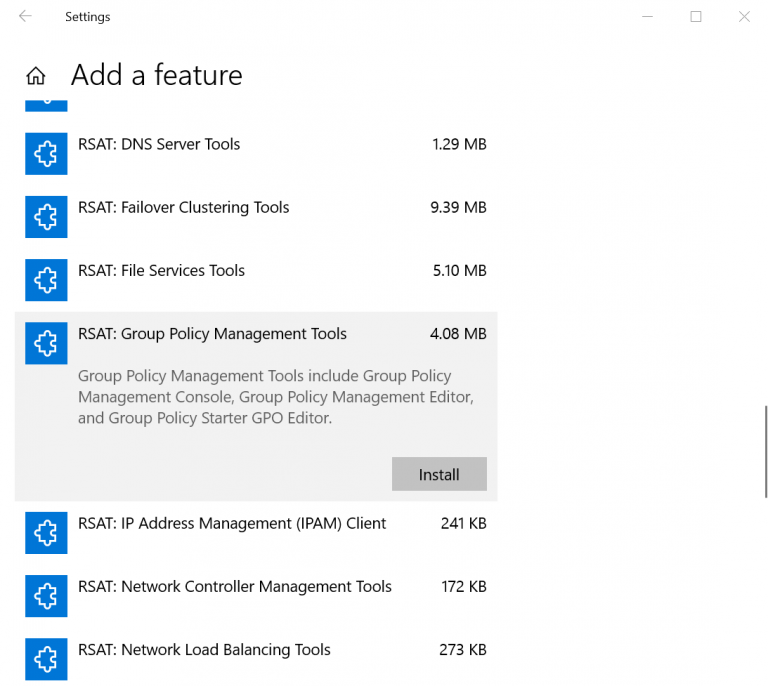This screenshot has height=686, width=768.
Task: Click the RSAT: DNS Server Tools puzzle icon
Action: [46, 154]
